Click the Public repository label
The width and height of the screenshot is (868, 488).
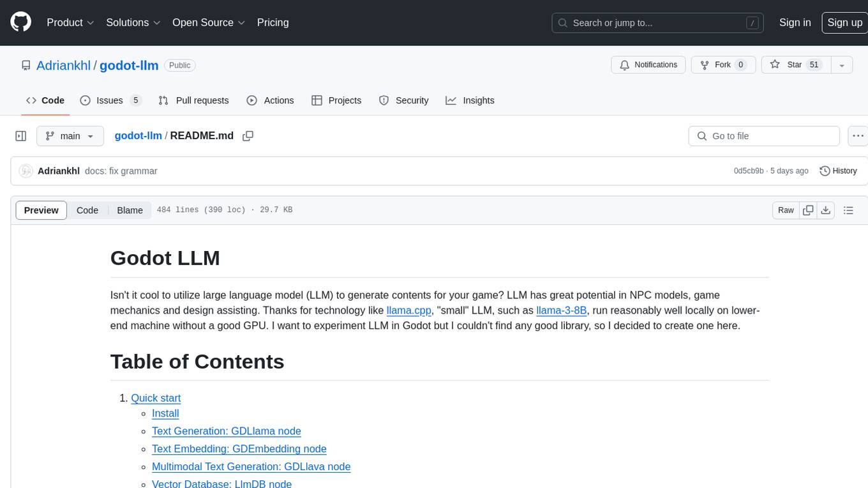[x=180, y=65]
